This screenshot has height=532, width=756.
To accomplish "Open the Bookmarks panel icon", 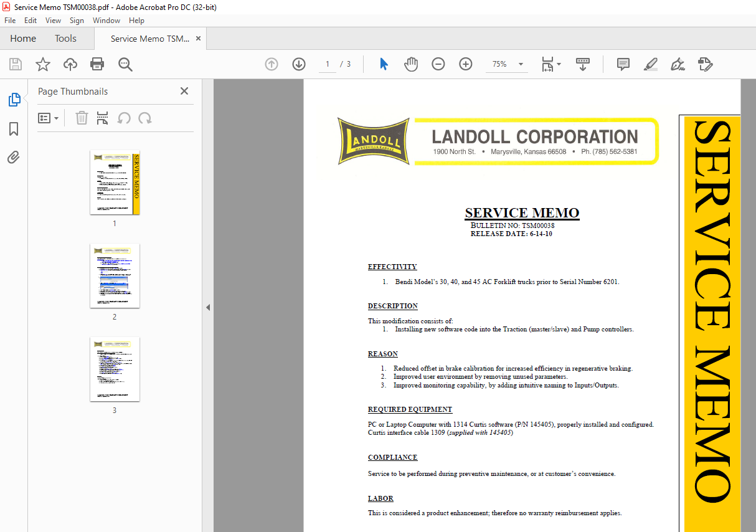I will (x=14, y=129).
